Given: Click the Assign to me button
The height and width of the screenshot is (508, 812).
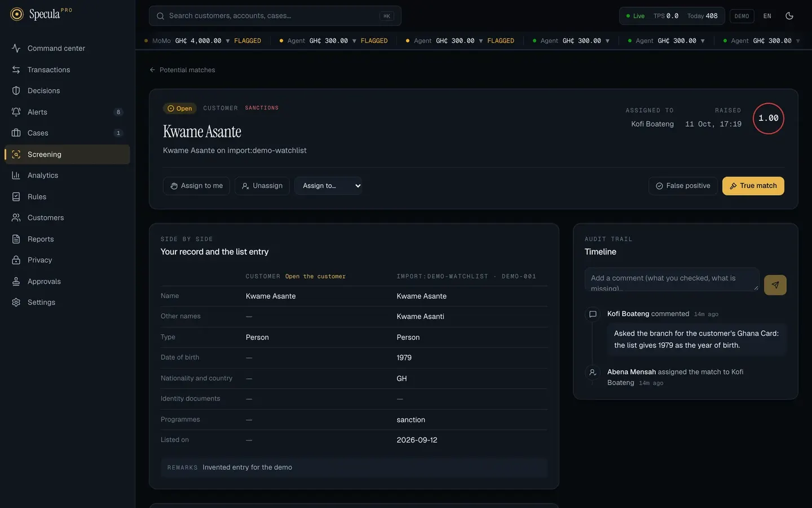Looking at the screenshot, I should pyautogui.click(x=196, y=186).
